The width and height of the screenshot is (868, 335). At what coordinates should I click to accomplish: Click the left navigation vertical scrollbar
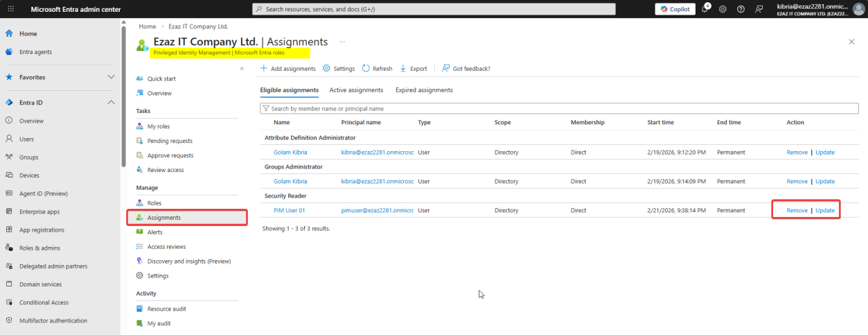click(x=124, y=97)
